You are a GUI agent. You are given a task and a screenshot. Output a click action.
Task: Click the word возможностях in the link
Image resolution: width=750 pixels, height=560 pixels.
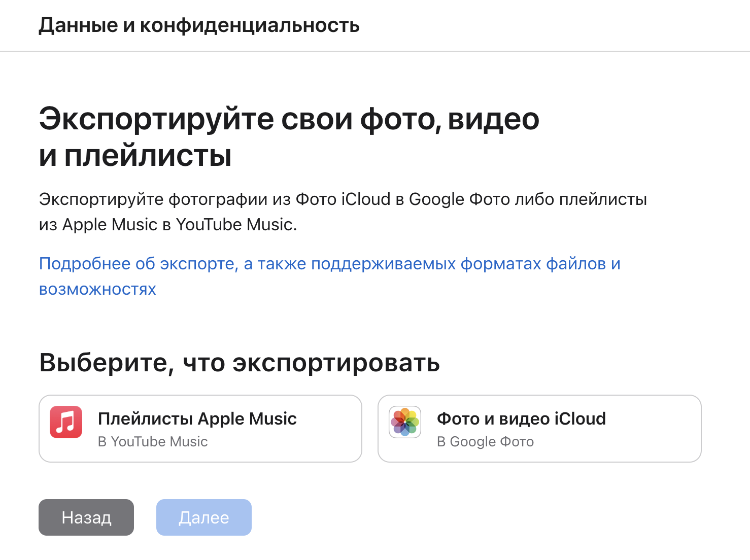click(x=97, y=289)
